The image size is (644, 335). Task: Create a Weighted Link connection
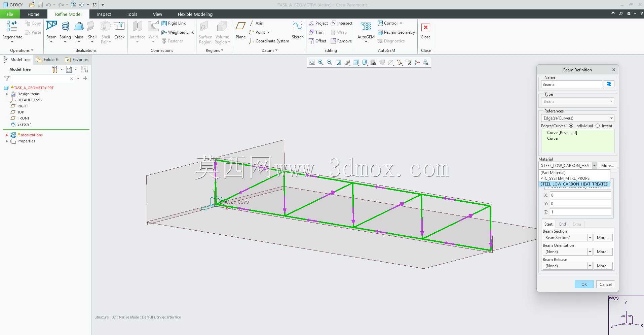[178, 32]
